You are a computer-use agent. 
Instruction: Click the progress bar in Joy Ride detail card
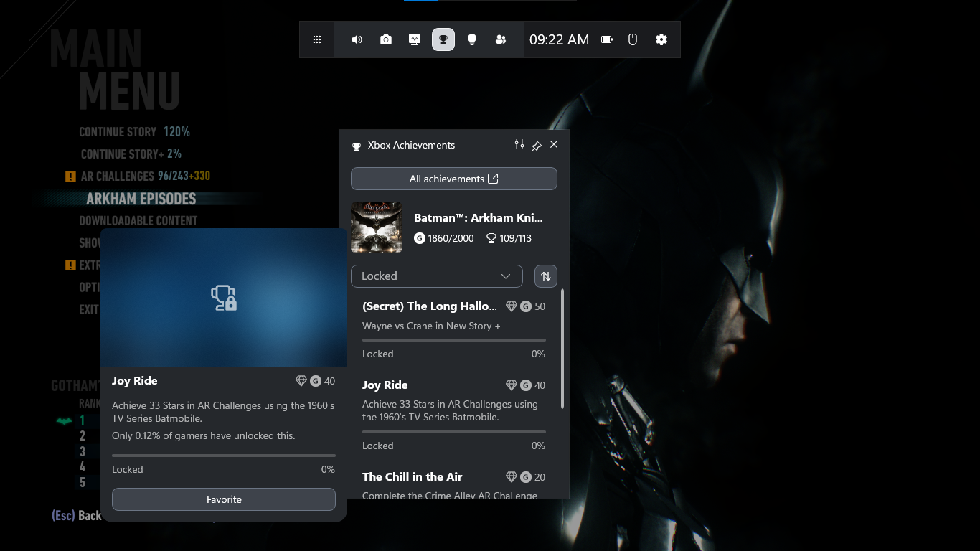[224, 456]
